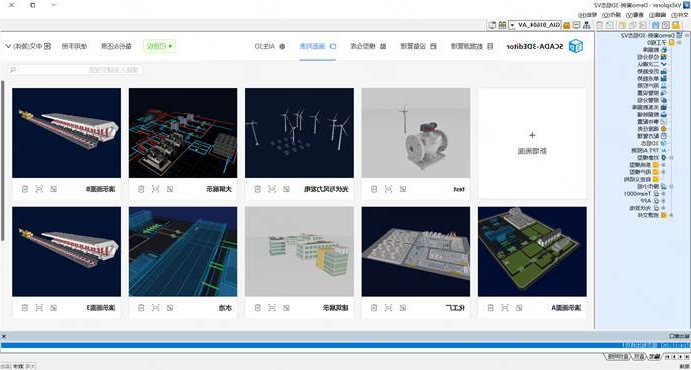The width and height of the screenshot is (691, 370).
Task: Open the 操作(O) menu in menu bar
Action: coord(612,15)
